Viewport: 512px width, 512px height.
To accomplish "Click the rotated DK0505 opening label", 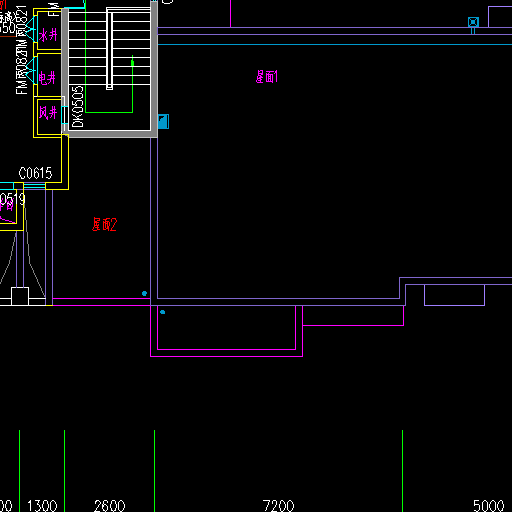I will (x=78, y=107).
